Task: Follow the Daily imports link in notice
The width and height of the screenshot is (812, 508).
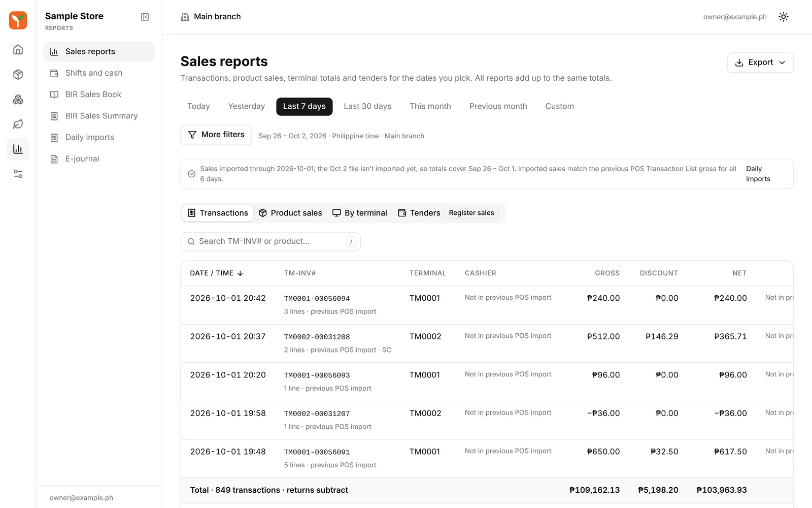Action: tap(758, 174)
